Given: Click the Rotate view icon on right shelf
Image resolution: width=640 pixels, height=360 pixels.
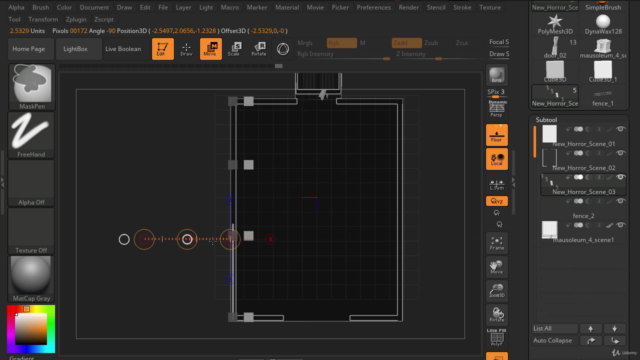Looking at the screenshot, I should pyautogui.click(x=497, y=314).
